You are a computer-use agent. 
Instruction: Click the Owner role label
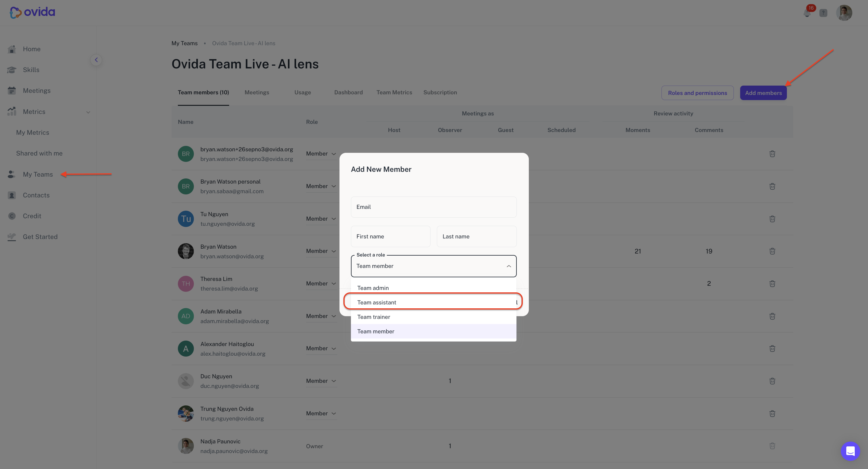pos(314,446)
